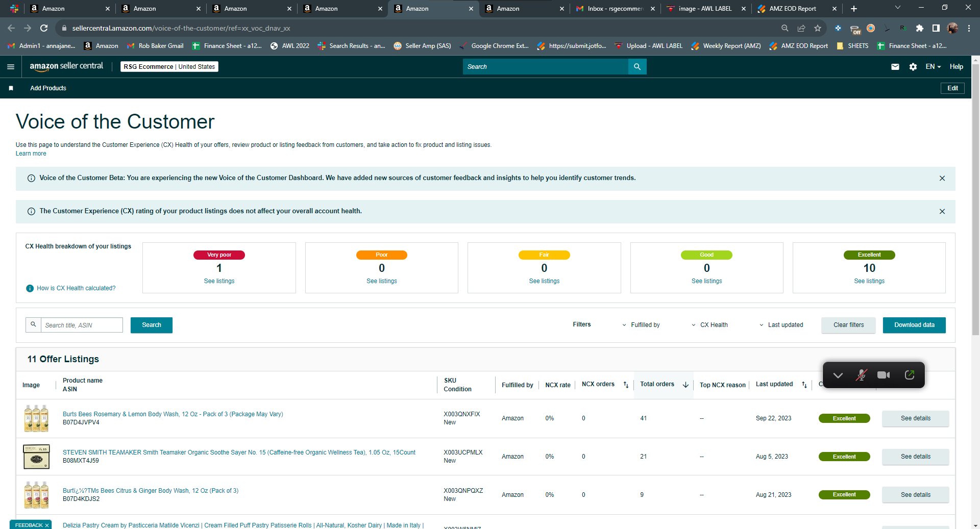Switch to the Inbox Gmail tab
Screen dimensions: 980x529
pyautogui.click(x=615, y=9)
